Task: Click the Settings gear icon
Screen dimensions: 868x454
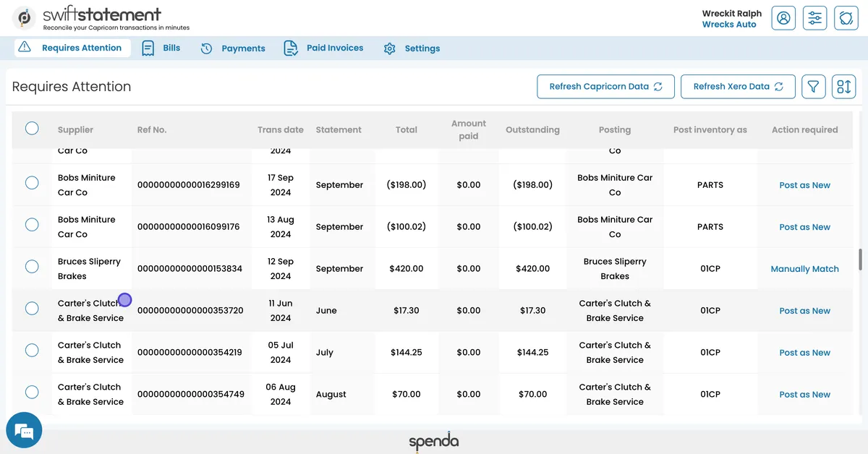Action: (390, 48)
